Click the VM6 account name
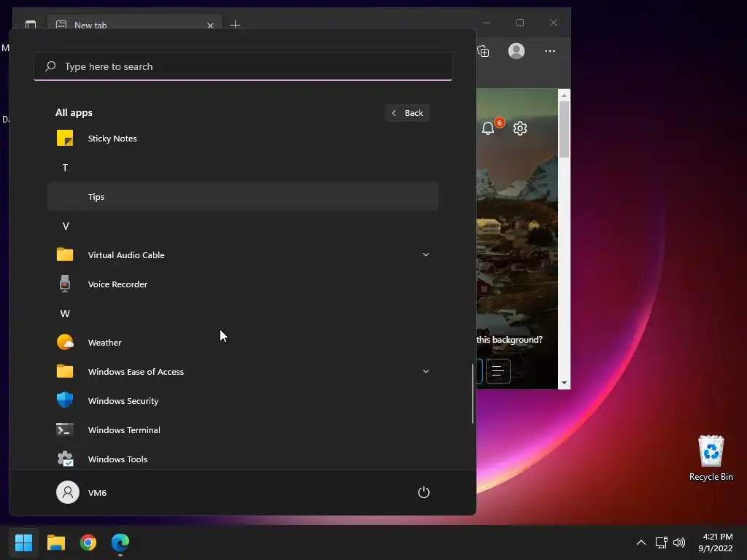Image resolution: width=747 pixels, height=560 pixels. coord(97,492)
